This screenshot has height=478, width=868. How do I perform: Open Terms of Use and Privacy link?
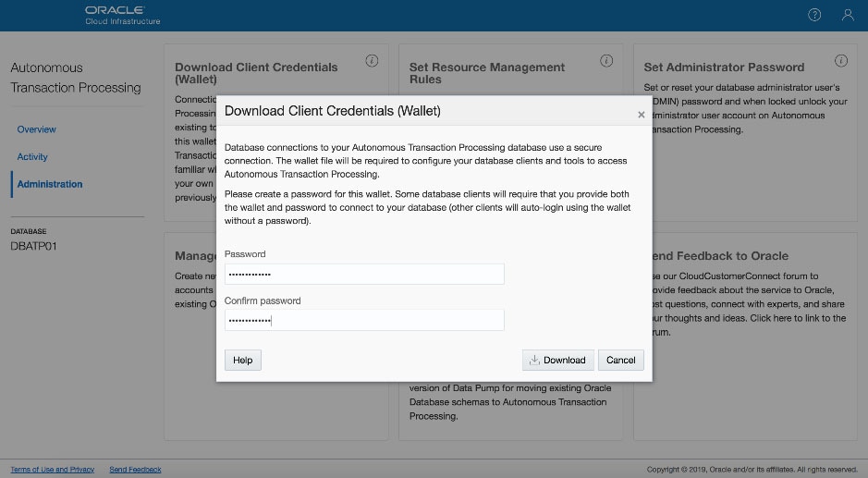point(52,470)
